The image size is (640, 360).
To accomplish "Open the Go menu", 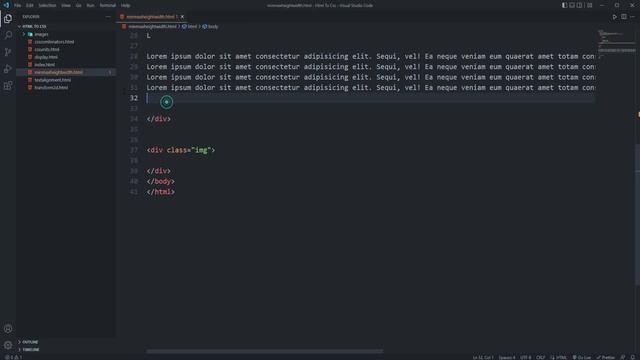I will tap(78, 5).
